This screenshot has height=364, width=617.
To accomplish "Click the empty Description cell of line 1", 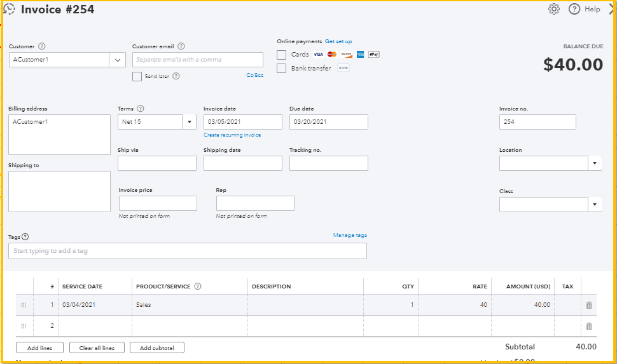I will 305,305.
